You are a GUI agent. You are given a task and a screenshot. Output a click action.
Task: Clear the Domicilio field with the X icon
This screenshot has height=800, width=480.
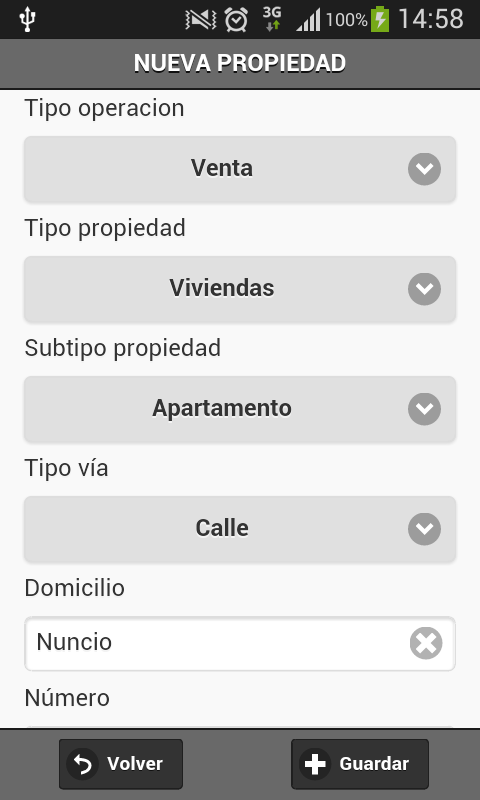click(426, 643)
